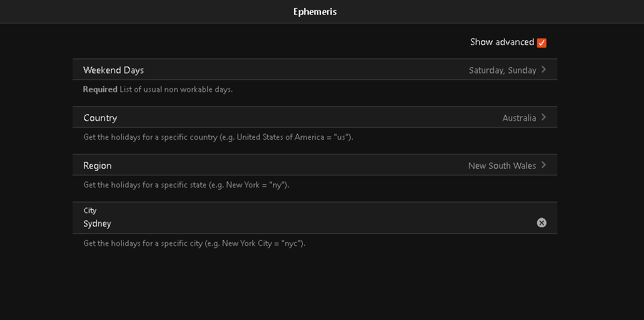Clear the City field using X icon
The height and width of the screenshot is (320, 644).
tap(542, 223)
